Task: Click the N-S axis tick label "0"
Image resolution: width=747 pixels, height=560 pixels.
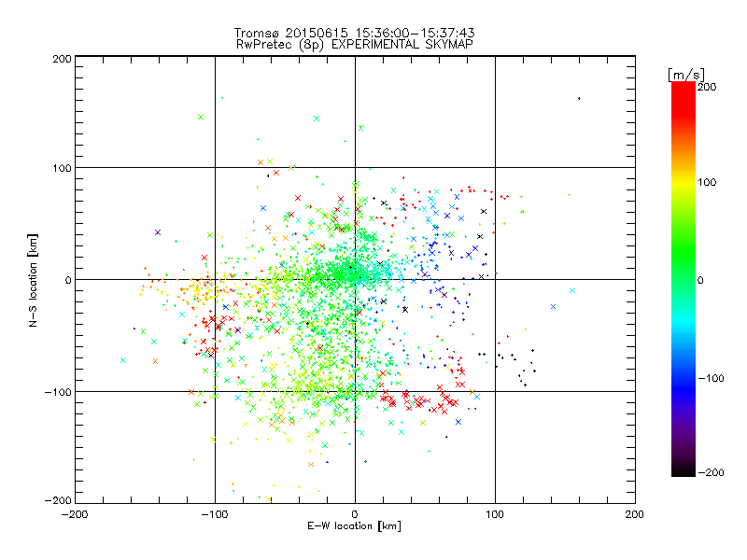Action: coord(67,280)
